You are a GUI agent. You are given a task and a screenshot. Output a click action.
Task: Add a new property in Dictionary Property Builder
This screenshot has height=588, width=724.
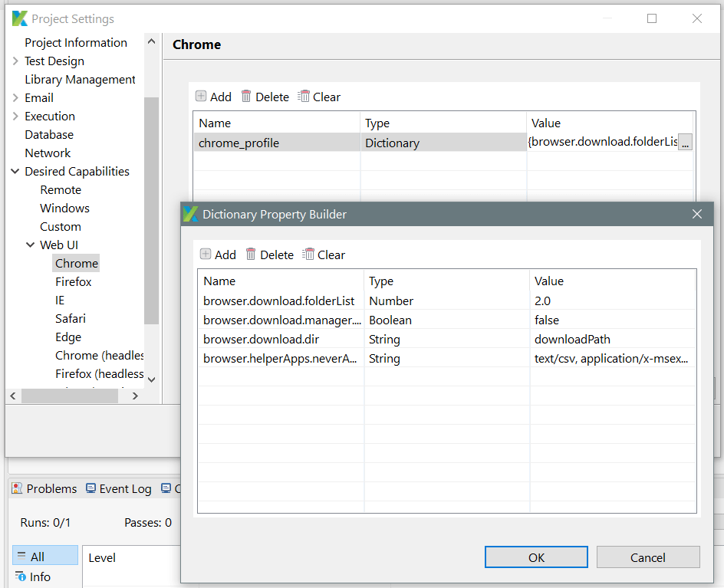[217, 255]
